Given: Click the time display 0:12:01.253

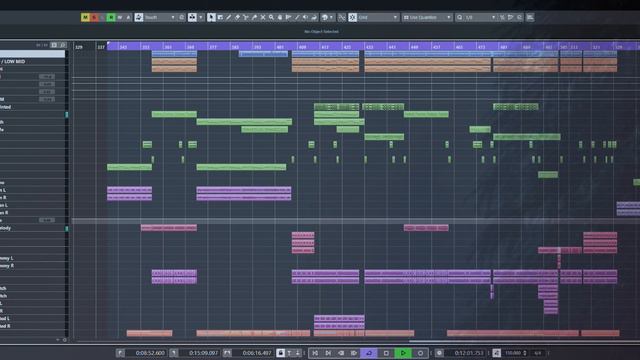Looking at the screenshot, I should pos(468,353).
